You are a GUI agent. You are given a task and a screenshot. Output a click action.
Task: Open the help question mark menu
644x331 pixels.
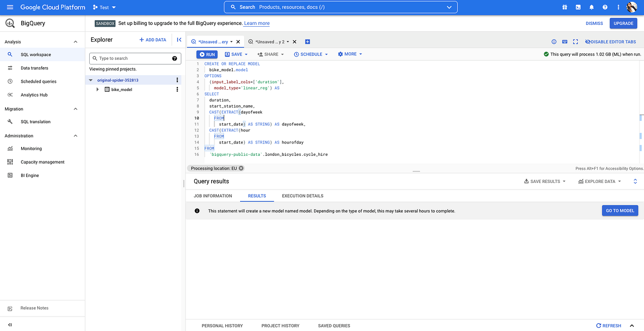click(x=604, y=7)
